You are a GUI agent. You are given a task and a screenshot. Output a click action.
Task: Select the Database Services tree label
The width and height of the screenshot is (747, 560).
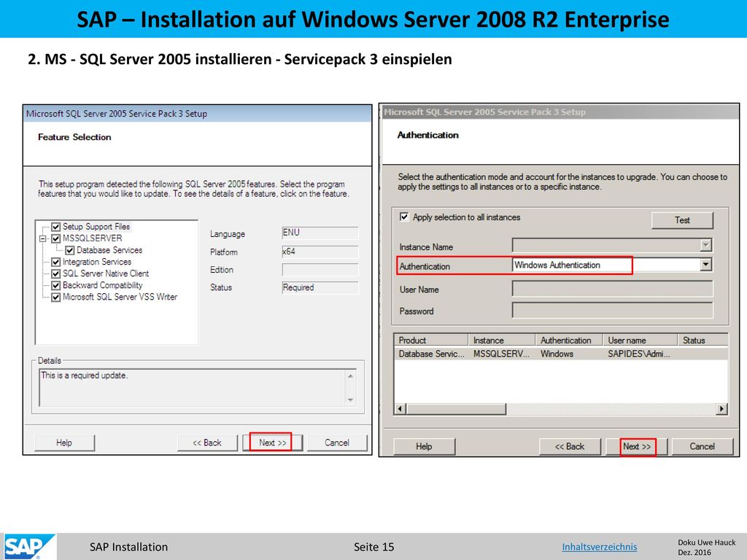tap(109, 251)
